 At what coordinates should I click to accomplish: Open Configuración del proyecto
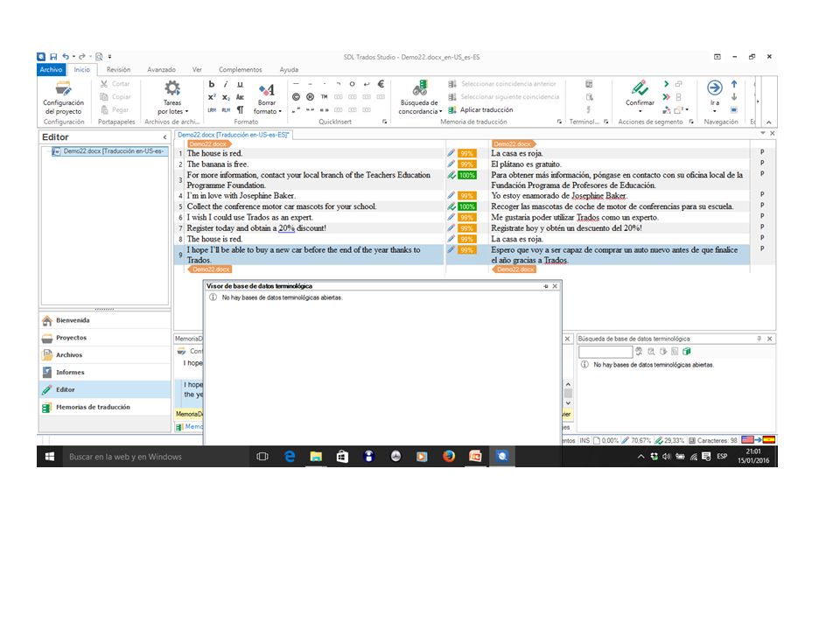[63, 97]
